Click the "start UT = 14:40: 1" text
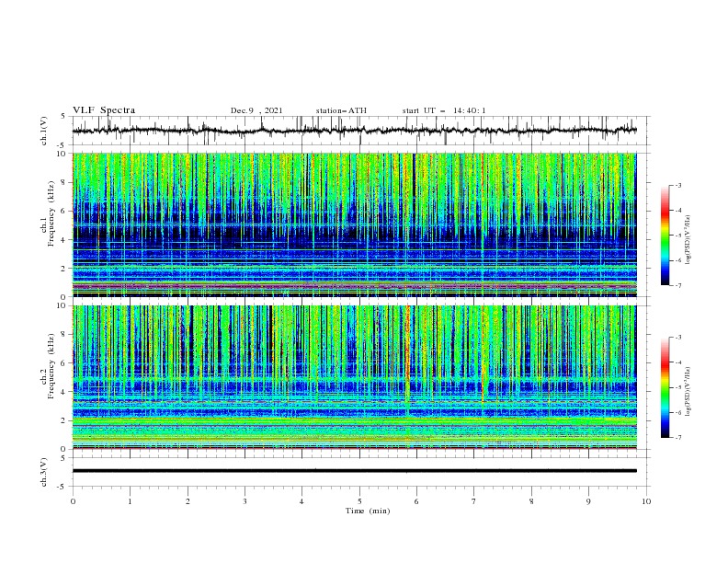The width and height of the screenshot is (728, 563). pos(444,110)
